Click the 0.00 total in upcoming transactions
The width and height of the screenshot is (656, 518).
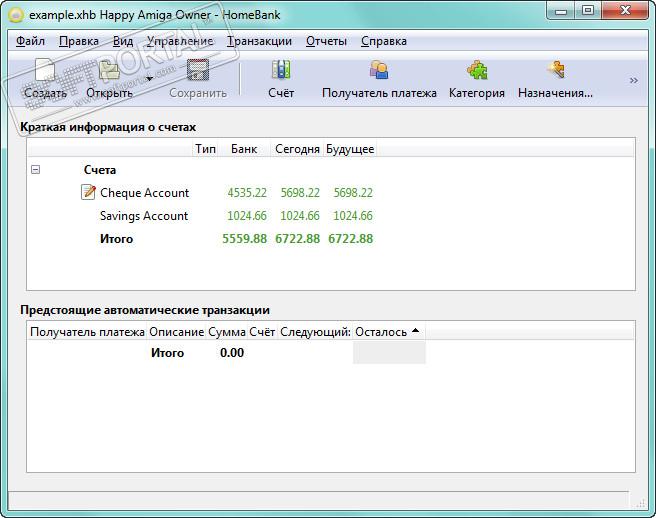tap(232, 353)
